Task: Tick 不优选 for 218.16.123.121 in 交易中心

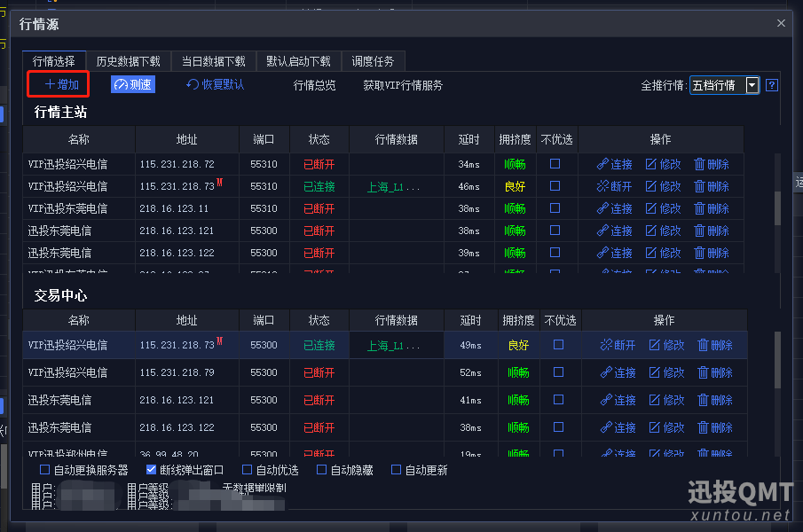Action: coord(558,400)
